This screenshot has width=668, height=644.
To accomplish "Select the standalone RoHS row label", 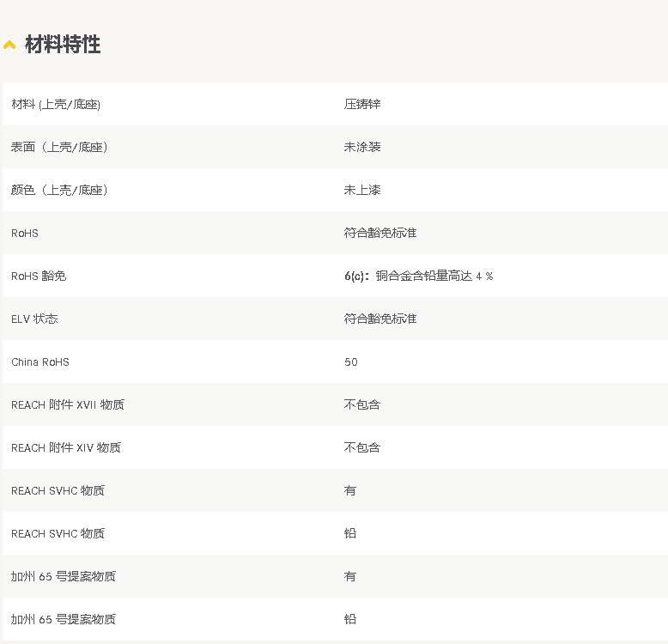I will point(25,234).
